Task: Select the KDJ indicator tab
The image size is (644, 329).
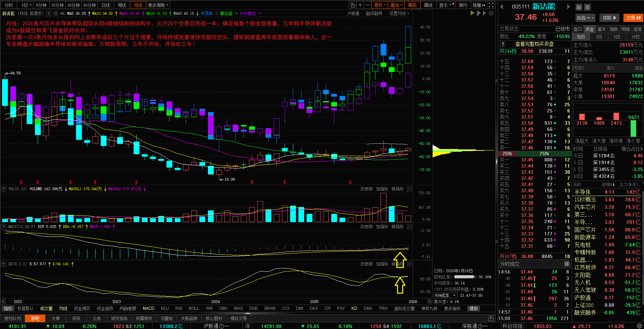Action: [165, 308]
